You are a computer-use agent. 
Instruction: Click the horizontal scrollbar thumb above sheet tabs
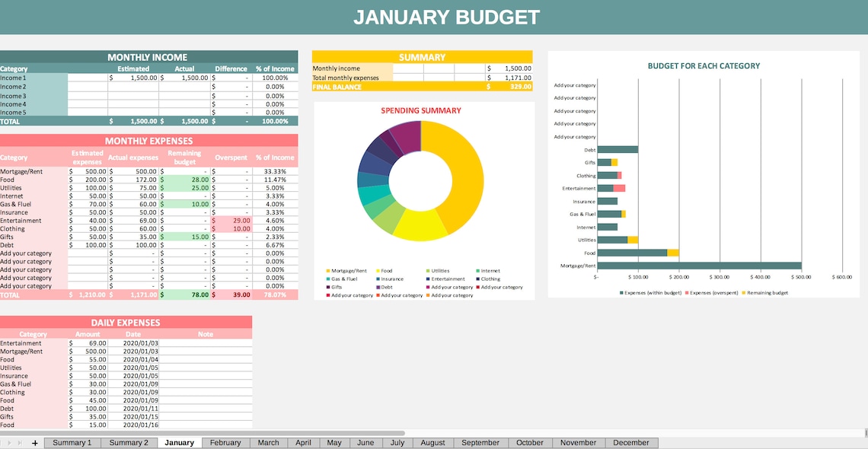click(203, 434)
